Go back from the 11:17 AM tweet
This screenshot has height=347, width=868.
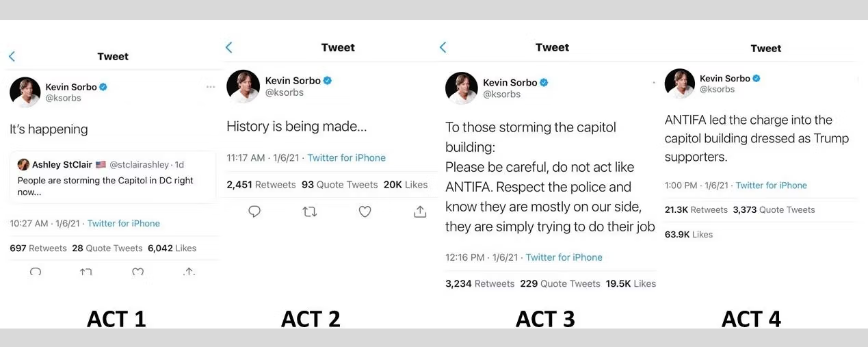228,47
